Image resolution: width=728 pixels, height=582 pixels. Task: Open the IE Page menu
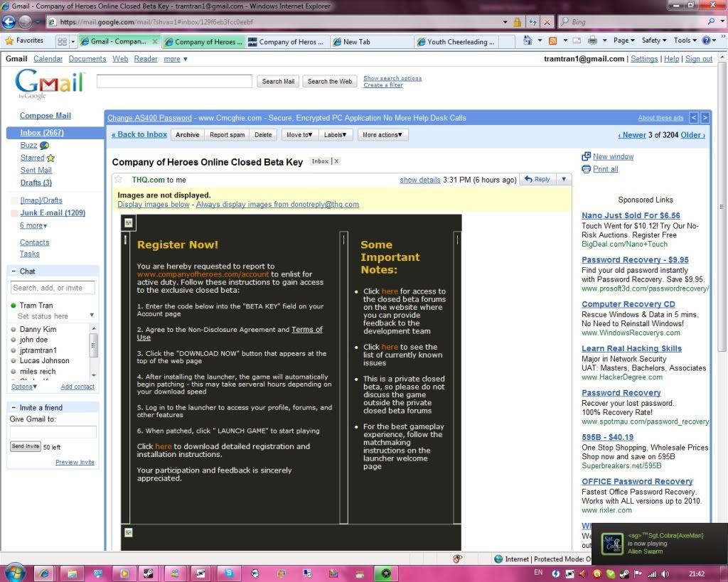point(623,41)
